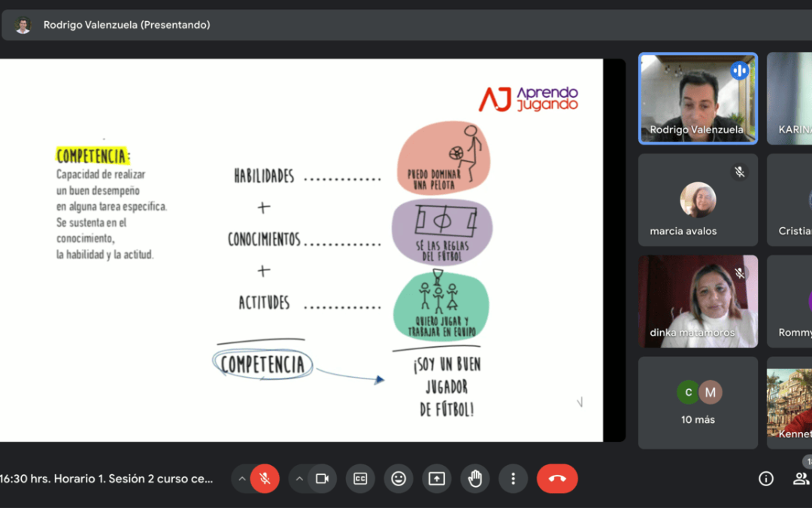
Task: Click the muted mic icon on dinka matamoros
Action: [740, 273]
